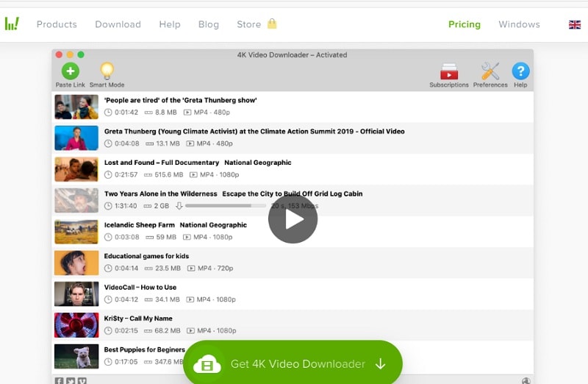Click the Store shopping bag icon
588x384 pixels.
pos(272,24)
